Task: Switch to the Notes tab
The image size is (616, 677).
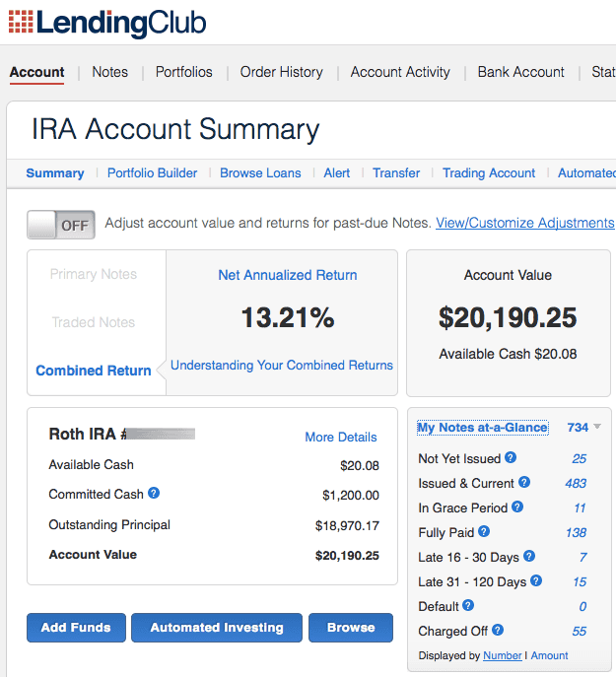Action: pyautogui.click(x=109, y=72)
